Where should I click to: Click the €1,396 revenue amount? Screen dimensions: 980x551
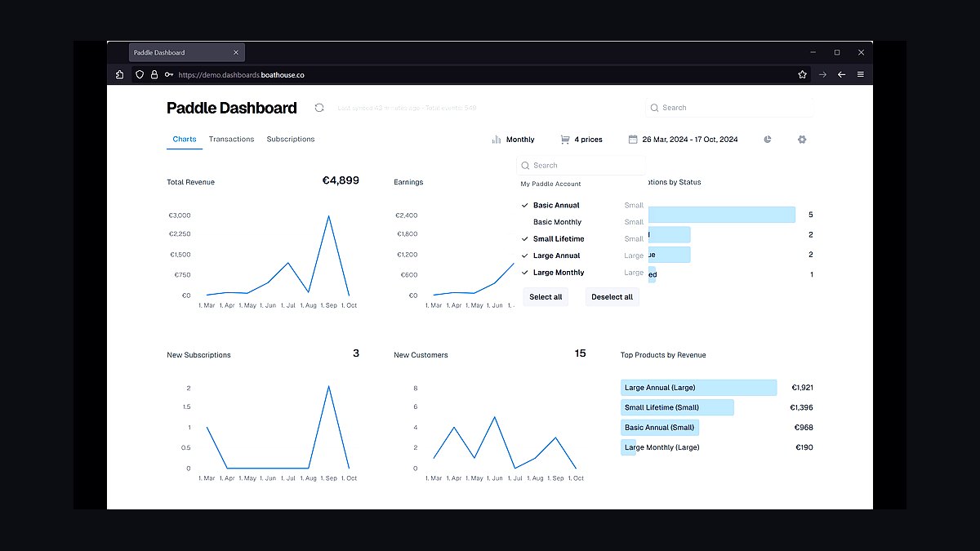point(801,407)
